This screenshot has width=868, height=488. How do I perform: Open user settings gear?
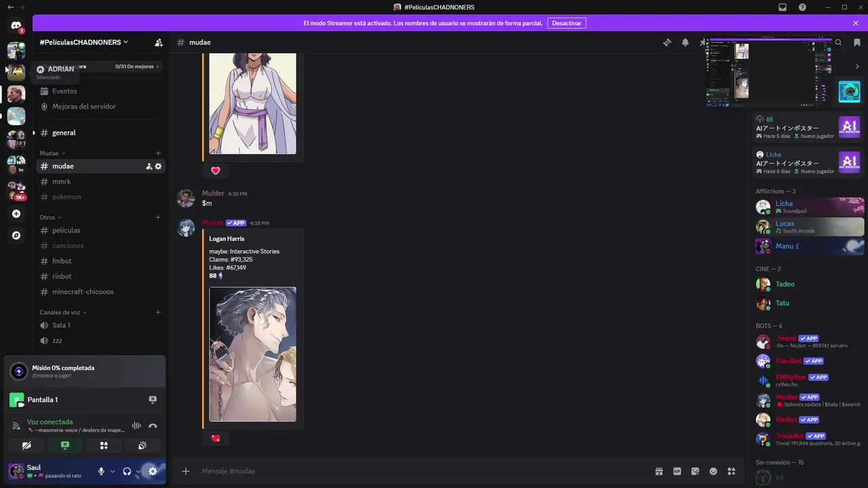coord(153,471)
